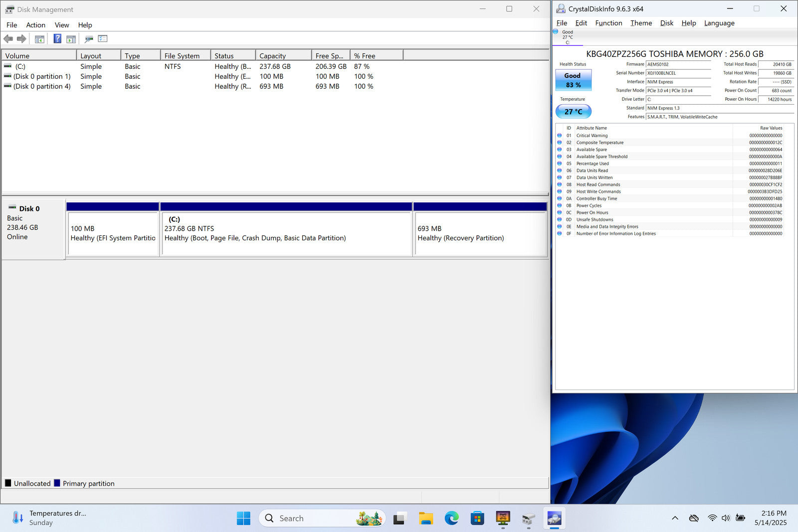The height and width of the screenshot is (532, 798).
Task: Open the View menu in Disk Management
Action: 62,25
